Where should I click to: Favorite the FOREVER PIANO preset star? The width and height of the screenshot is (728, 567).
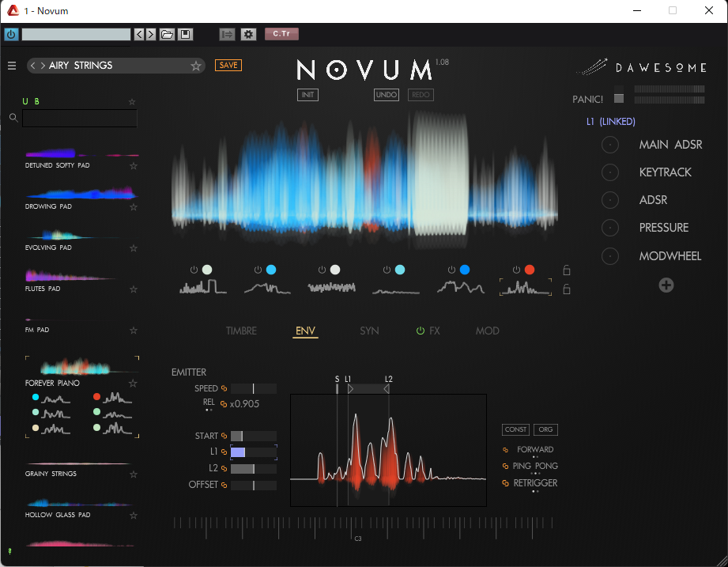tap(133, 383)
